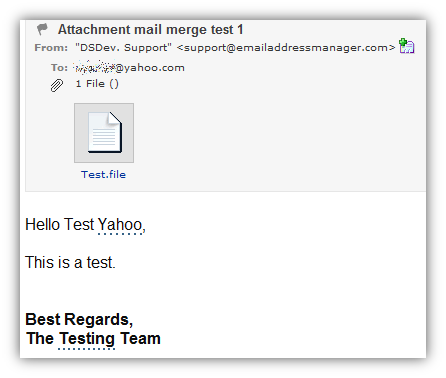446x378 pixels.
Task: Click the 'From:' label
Action: [51, 48]
